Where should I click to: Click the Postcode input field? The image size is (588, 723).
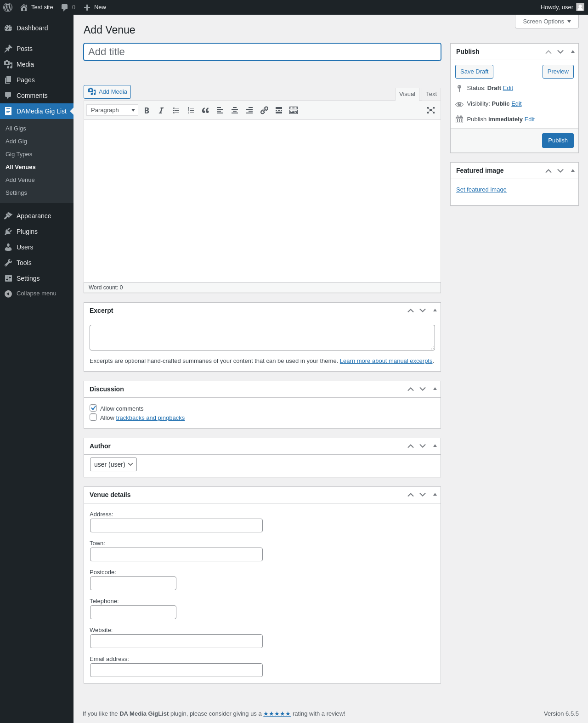click(133, 583)
